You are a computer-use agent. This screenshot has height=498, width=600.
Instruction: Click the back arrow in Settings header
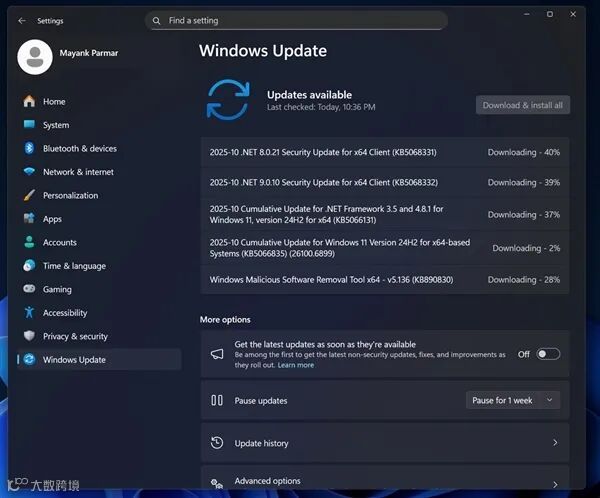pos(22,21)
